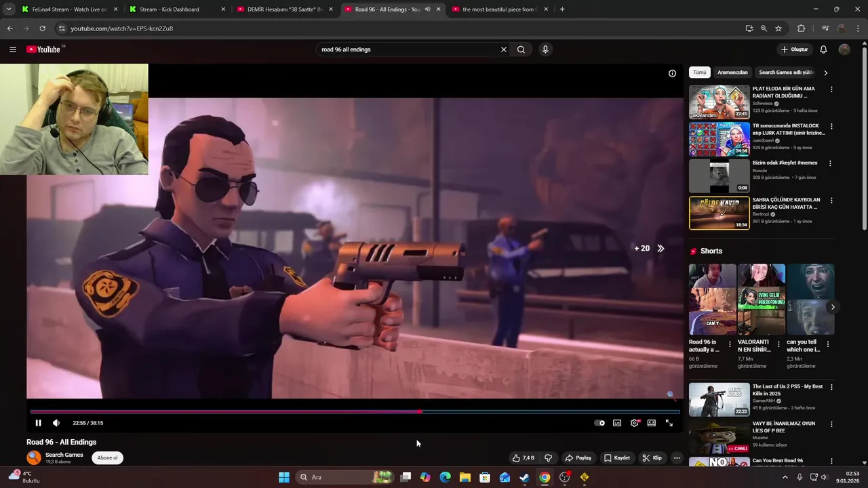Viewport: 868px width, 488px height.
Task: Show more filter chips with the right arrow
Action: (825, 73)
